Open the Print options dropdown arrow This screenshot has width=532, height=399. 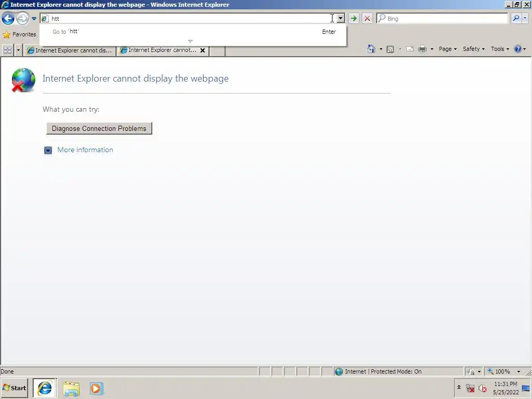(432, 49)
